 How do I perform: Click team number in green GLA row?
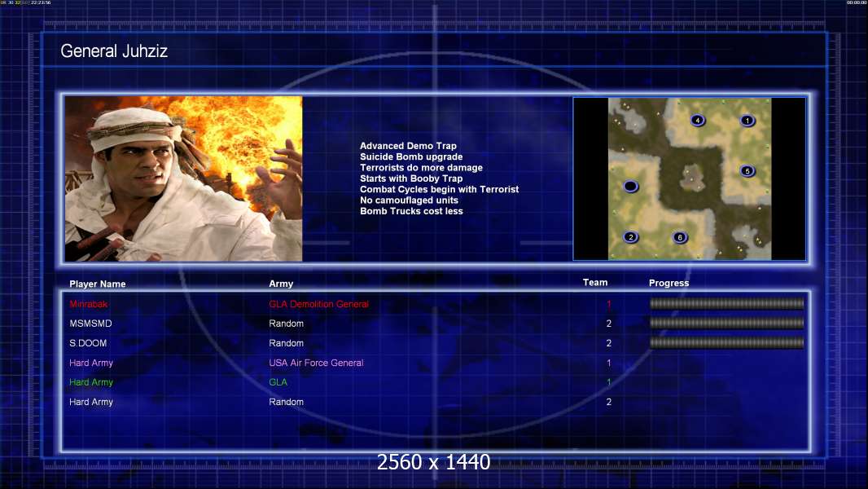(609, 382)
